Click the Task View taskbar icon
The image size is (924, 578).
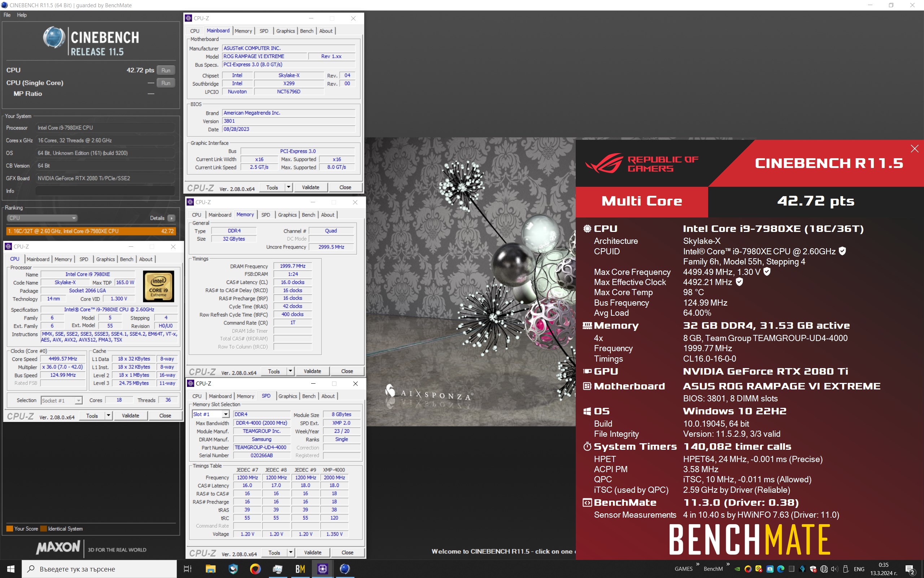click(187, 569)
